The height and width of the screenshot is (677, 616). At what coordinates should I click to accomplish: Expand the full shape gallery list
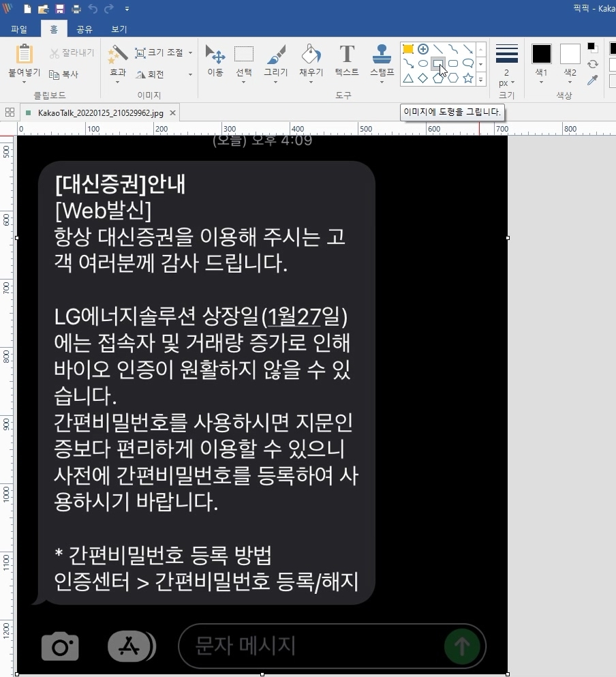[x=481, y=79]
